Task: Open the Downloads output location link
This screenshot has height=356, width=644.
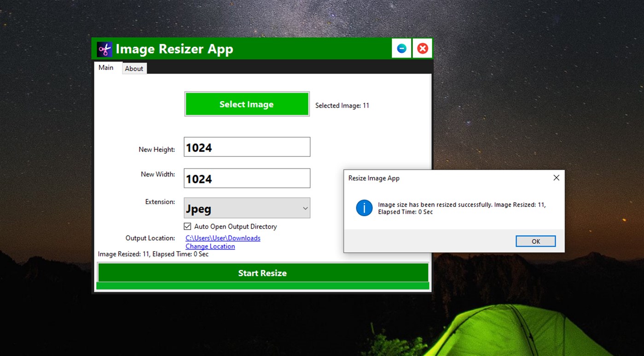Action: coord(223,238)
